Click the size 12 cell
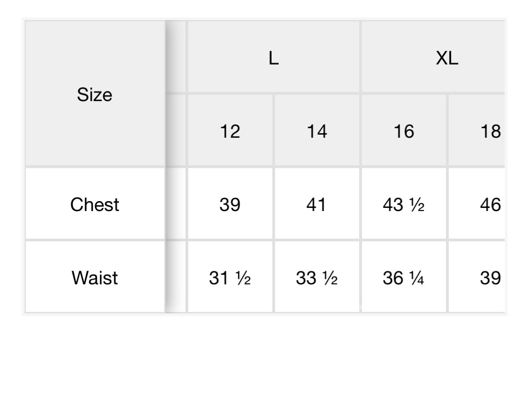Screen dimensions: 532x413 coord(230,131)
